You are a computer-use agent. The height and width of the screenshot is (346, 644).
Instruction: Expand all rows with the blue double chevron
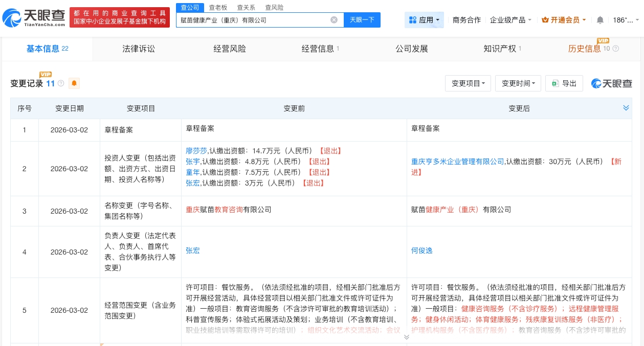tap(626, 108)
